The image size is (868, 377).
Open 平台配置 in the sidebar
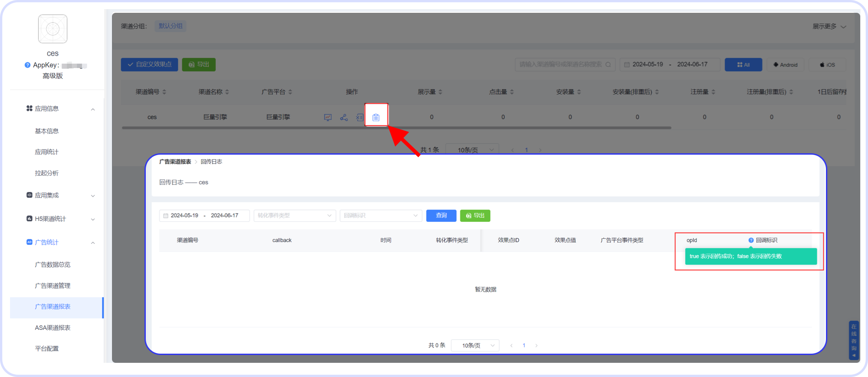[47, 349]
